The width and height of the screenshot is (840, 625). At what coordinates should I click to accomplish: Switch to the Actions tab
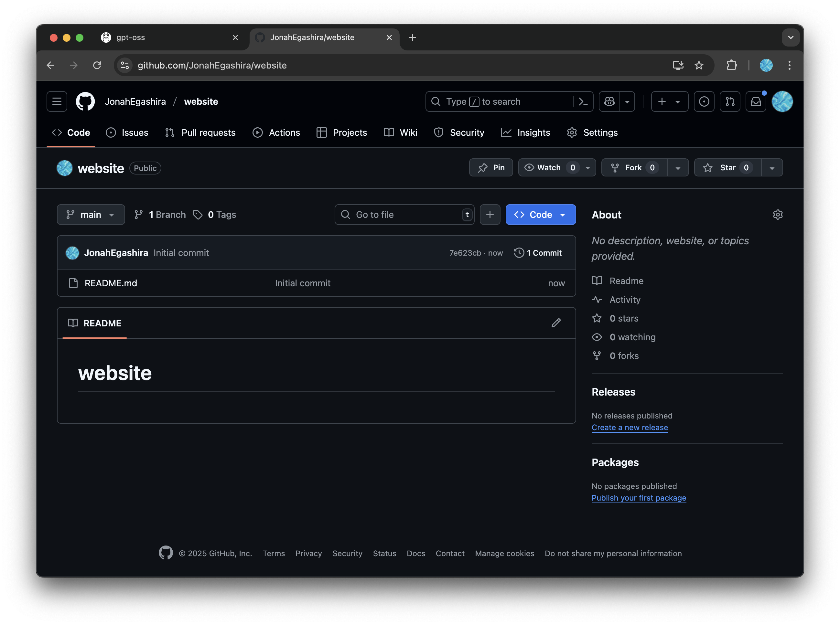coord(284,132)
